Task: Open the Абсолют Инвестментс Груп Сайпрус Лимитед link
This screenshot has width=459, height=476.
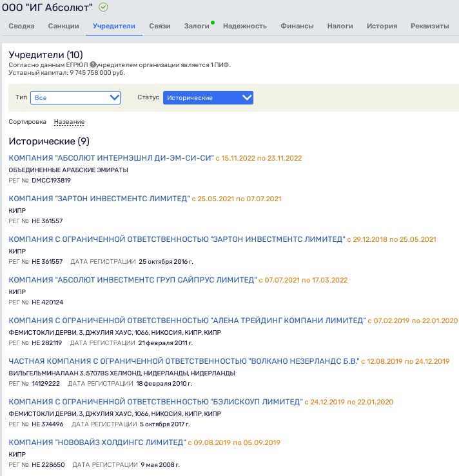Action: [133, 280]
